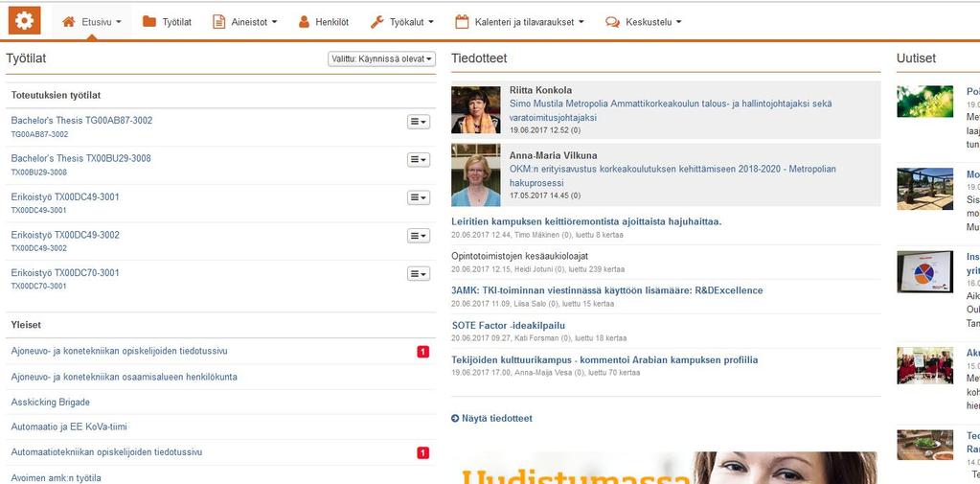Click the TG00AB87-3002 code text
This screenshot has height=484, width=980.
coord(39,134)
